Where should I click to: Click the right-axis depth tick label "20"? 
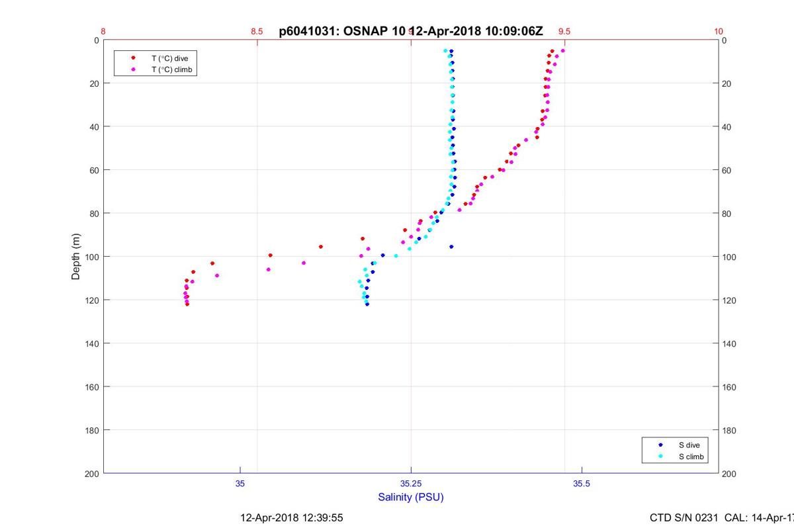point(728,83)
